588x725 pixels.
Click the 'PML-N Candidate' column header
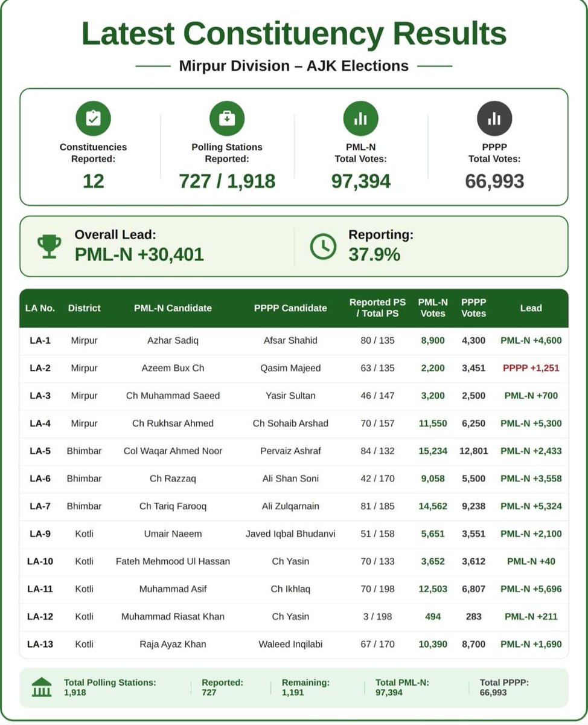click(x=173, y=308)
